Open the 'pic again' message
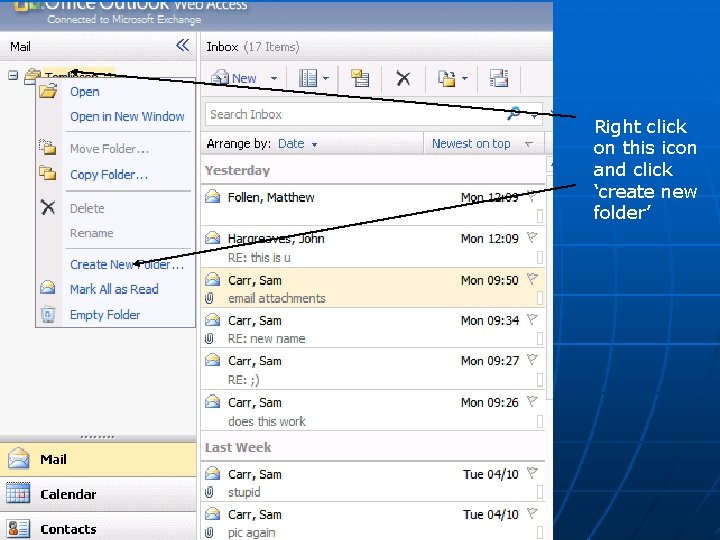Screen dimensions: 720x540 [x=372, y=522]
